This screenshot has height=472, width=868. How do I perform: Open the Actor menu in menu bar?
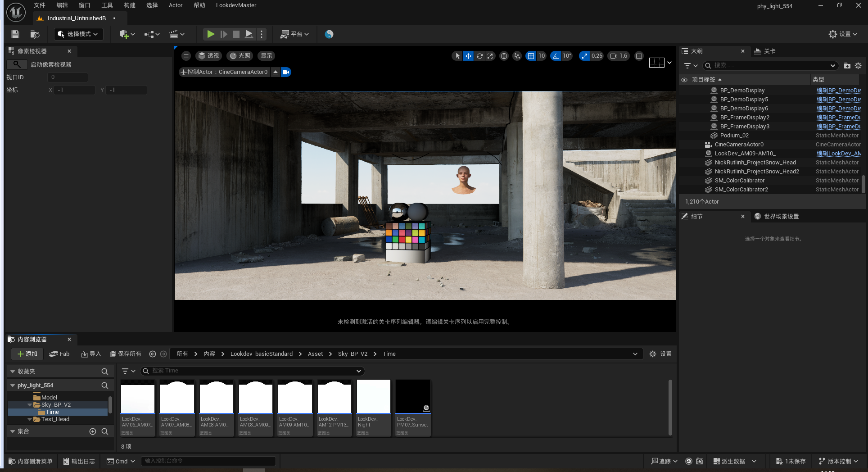175,5
